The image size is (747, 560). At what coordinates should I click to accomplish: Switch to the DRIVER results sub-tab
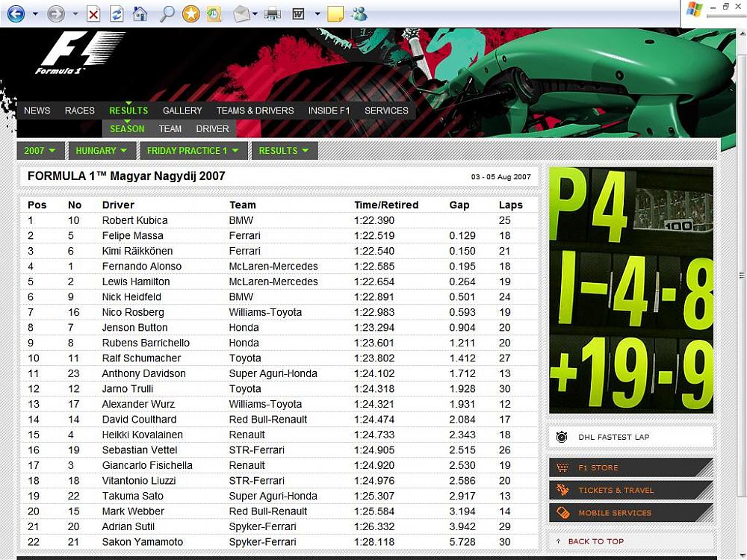tap(212, 129)
